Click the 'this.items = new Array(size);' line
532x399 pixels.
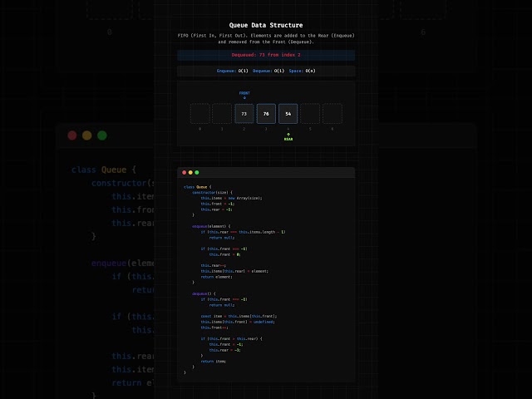click(231, 198)
